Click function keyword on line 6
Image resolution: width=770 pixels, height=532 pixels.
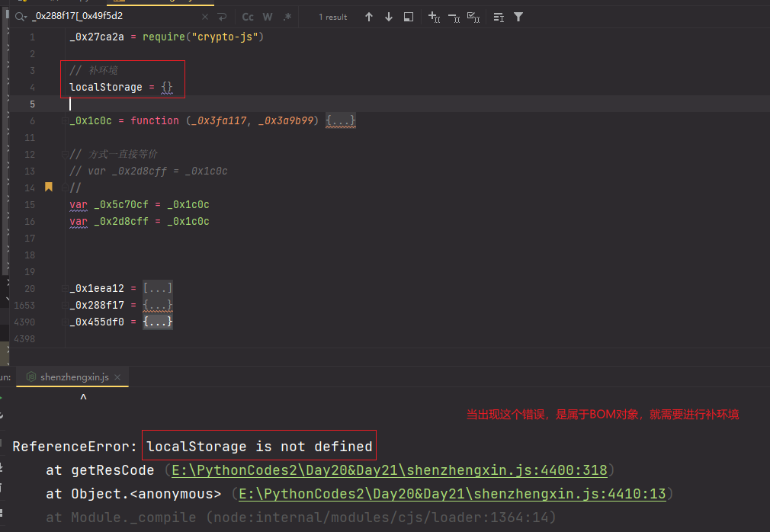coord(155,120)
